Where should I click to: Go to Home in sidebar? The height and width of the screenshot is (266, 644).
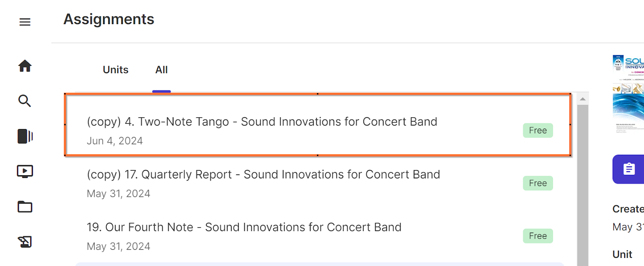[x=25, y=66]
